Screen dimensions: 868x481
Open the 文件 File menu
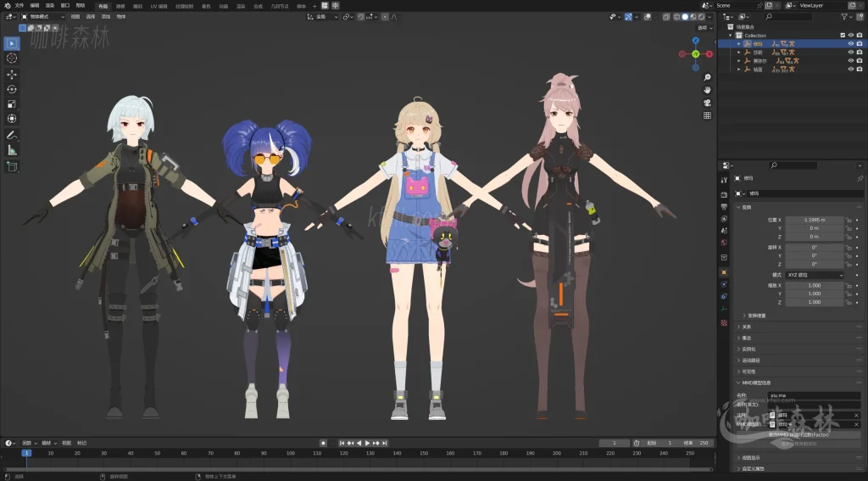pos(19,6)
